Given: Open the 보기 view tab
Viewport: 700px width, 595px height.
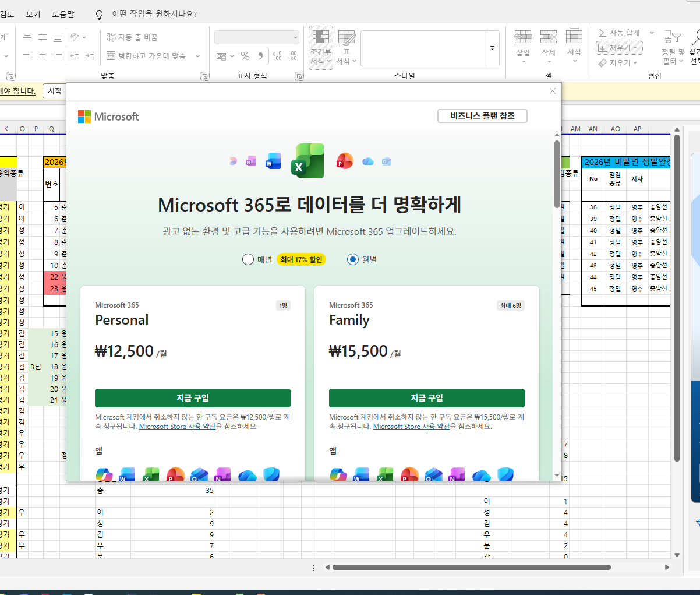Looking at the screenshot, I should (x=33, y=14).
